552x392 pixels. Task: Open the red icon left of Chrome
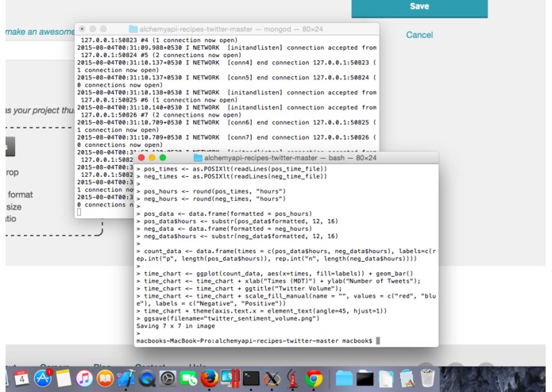[x=292, y=379]
